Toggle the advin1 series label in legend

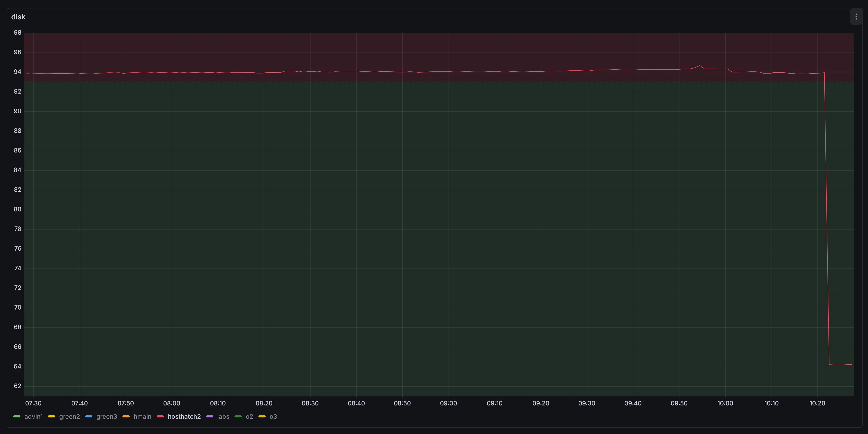point(34,416)
